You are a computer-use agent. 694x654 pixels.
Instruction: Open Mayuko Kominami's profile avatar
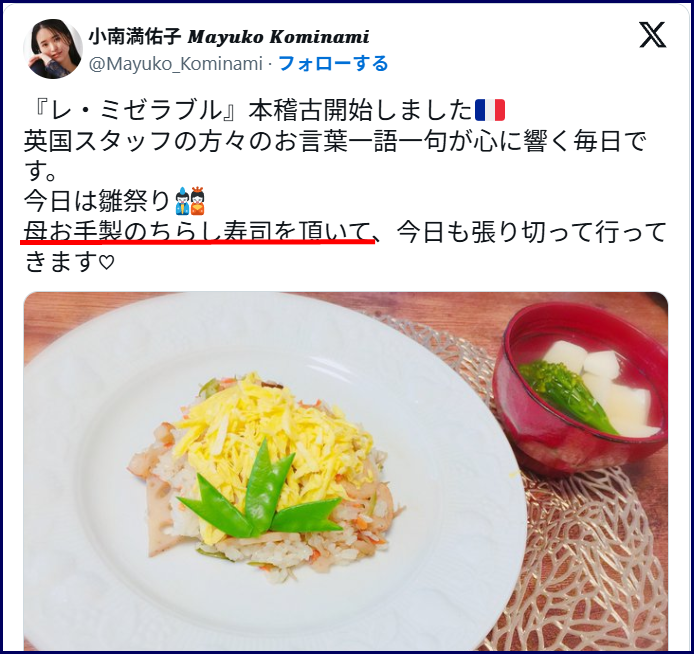[53, 49]
